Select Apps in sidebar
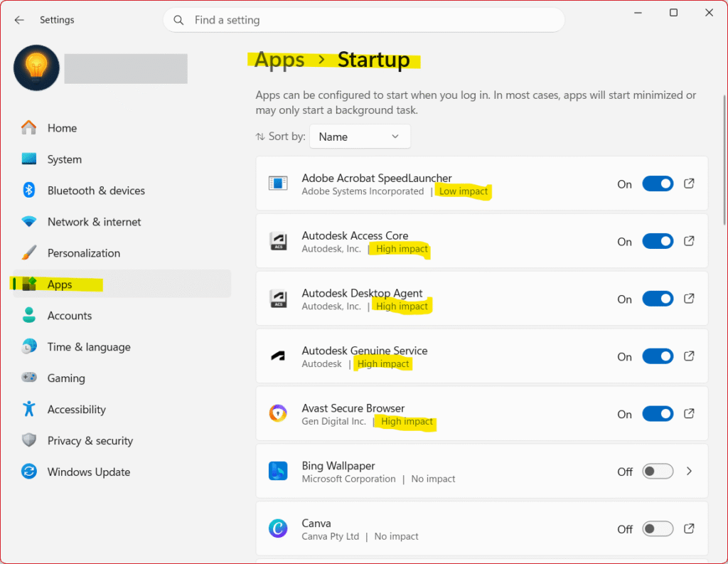This screenshot has width=728, height=564. tap(122, 284)
